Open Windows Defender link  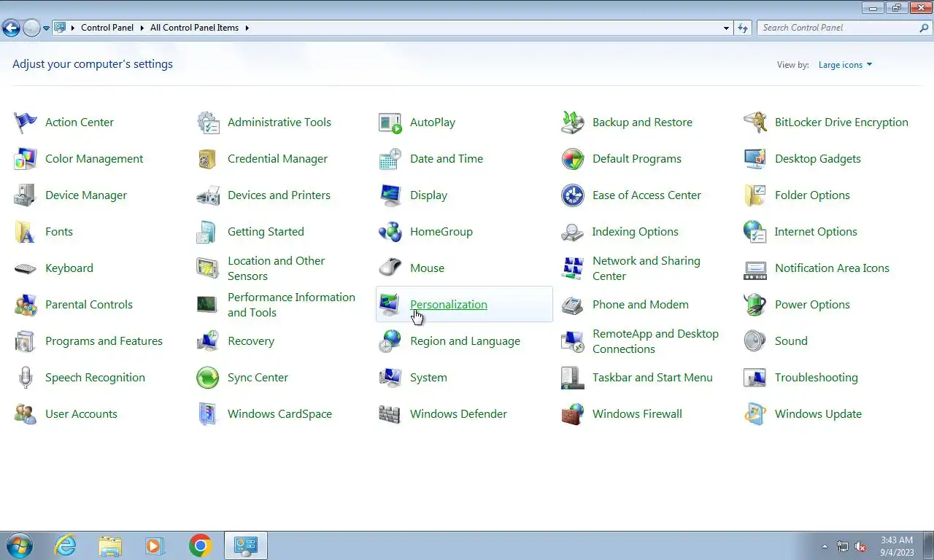point(458,414)
